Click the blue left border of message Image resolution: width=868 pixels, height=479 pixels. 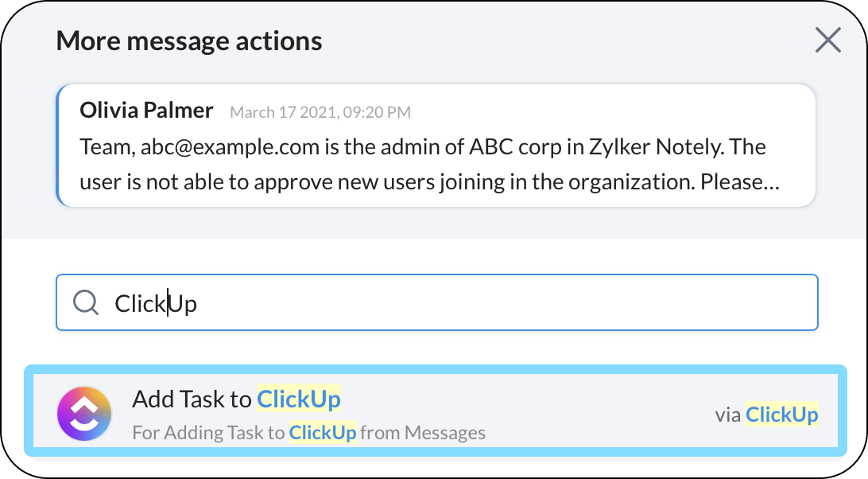tap(58, 146)
